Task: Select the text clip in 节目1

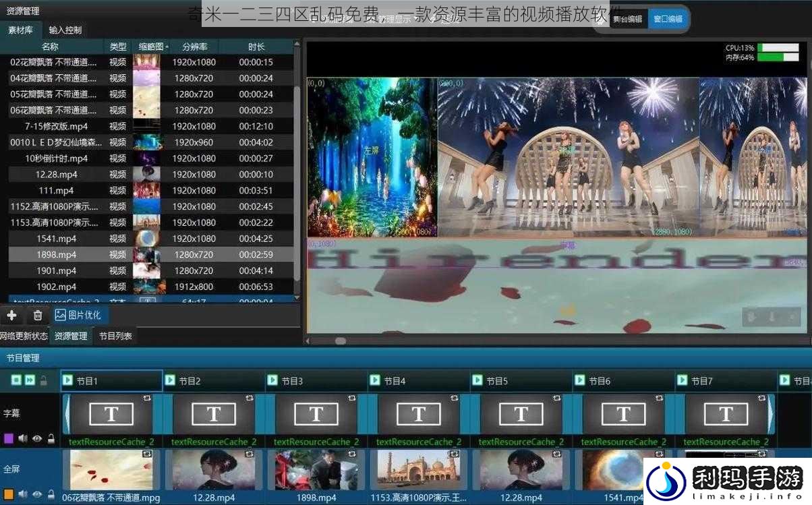Action: 111,414
